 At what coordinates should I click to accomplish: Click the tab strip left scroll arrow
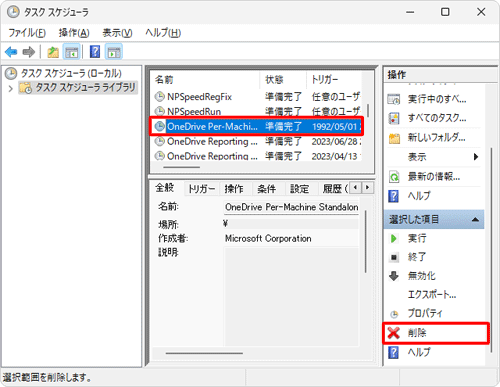[355, 188]
